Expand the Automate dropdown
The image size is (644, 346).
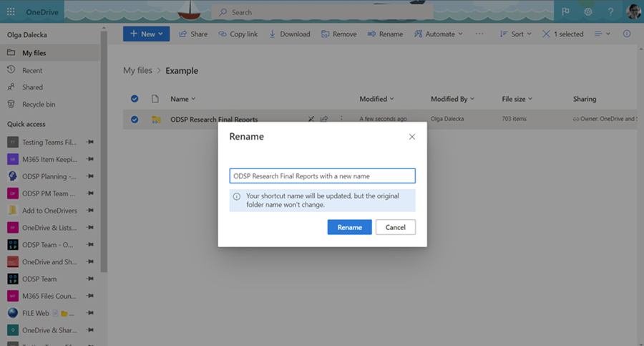(439, 34)
